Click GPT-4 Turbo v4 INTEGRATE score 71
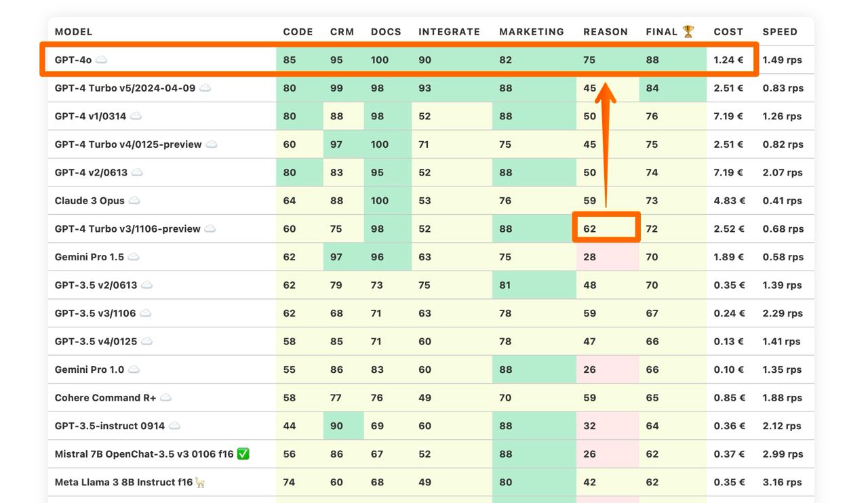868x503 pixels. (424, 144)
